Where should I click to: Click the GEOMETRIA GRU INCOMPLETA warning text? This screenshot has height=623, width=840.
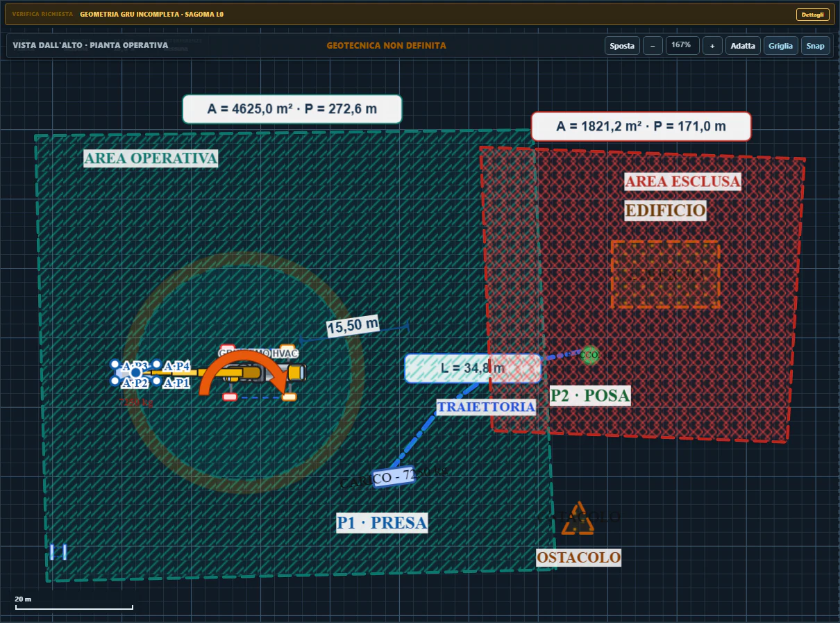[x=152, y=15]
